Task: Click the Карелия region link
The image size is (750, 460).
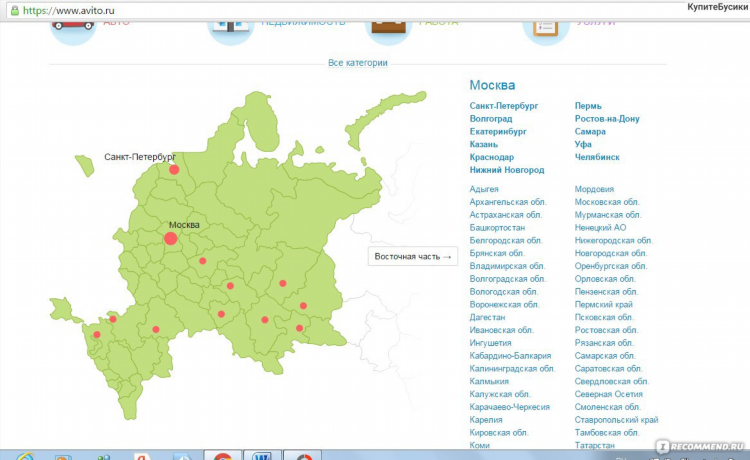Action: coord(486,420)
